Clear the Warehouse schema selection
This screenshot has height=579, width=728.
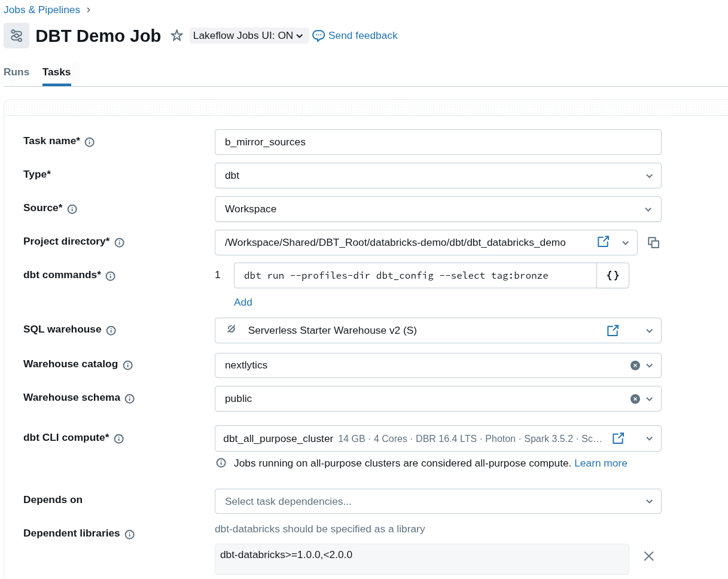coord(635,398)
